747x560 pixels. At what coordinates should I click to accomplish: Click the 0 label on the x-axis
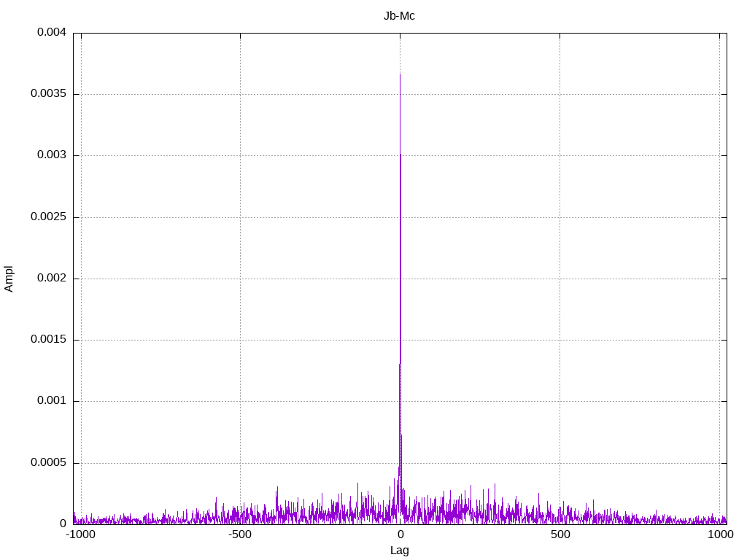400,534
